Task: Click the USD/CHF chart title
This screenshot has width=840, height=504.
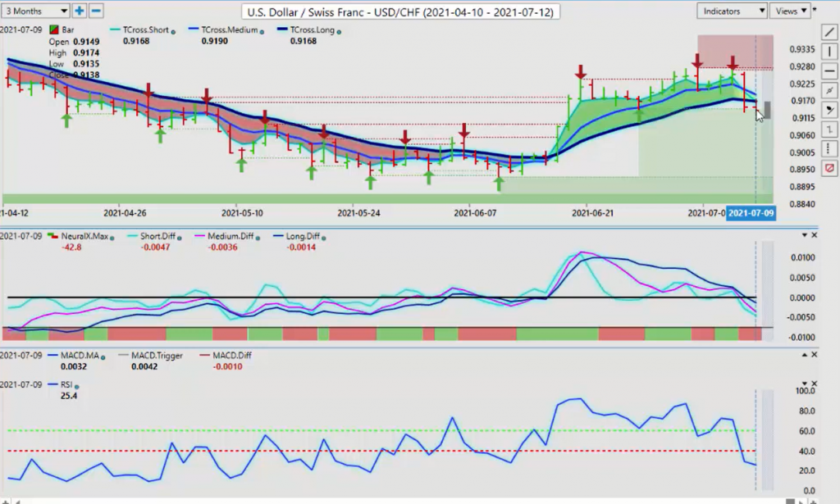Action: pyautogui.click(x=400, y=11)
